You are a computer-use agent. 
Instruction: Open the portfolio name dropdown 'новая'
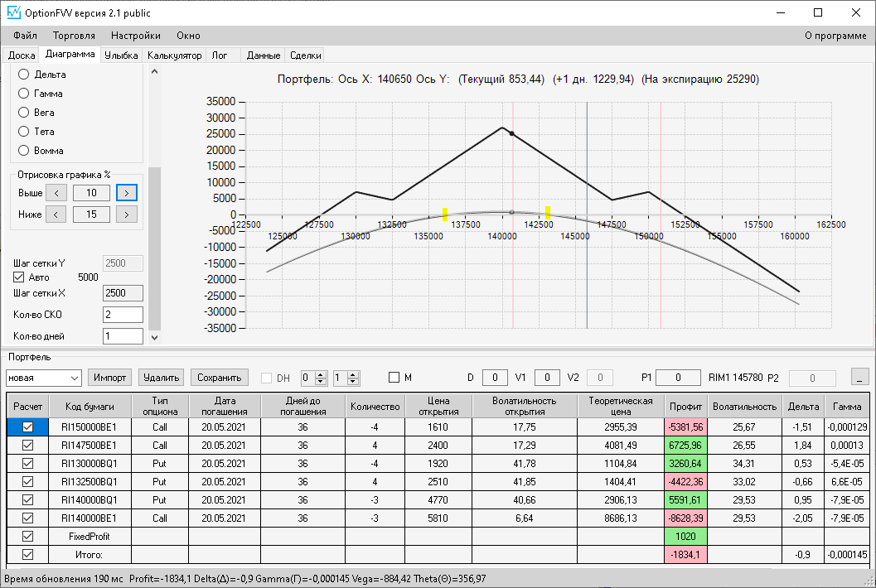(44, 378)
